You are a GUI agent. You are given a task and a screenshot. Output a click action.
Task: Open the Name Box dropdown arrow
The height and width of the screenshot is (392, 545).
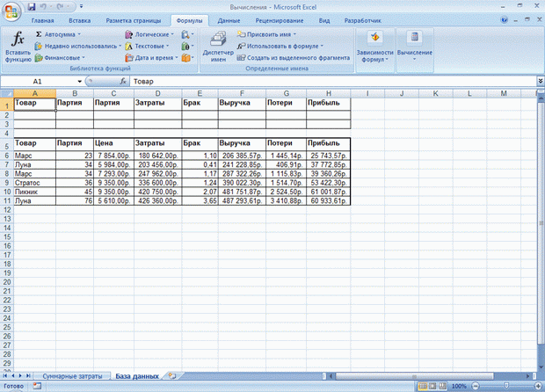80,82
